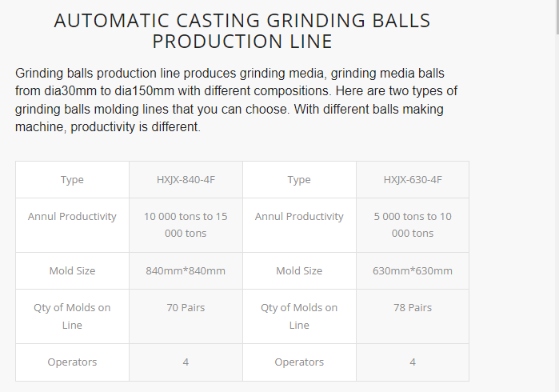559x392 pixels.
Task: Click the left Operators label cell
Action: [x=72, y=362]
